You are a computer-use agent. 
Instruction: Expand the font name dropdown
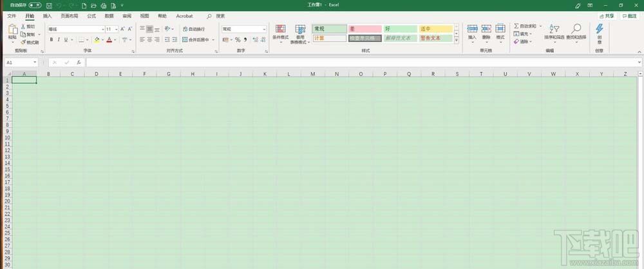coord(102,29)
